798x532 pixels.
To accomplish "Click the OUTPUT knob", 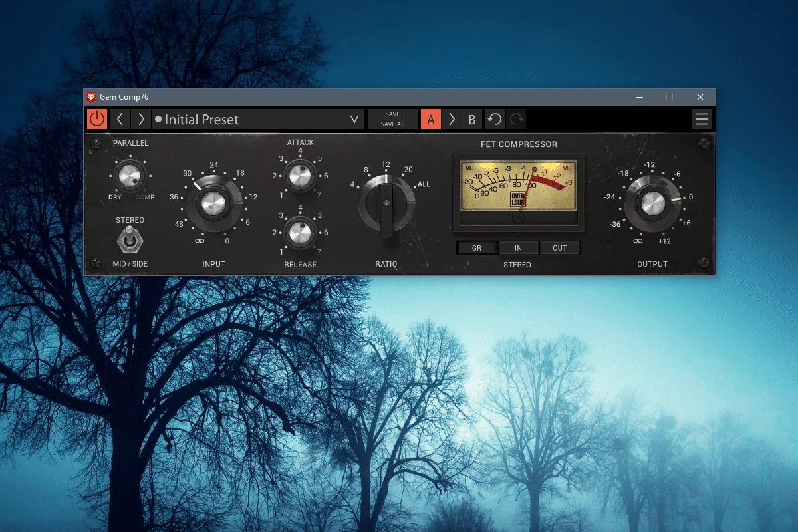I will tap(652, 202).
